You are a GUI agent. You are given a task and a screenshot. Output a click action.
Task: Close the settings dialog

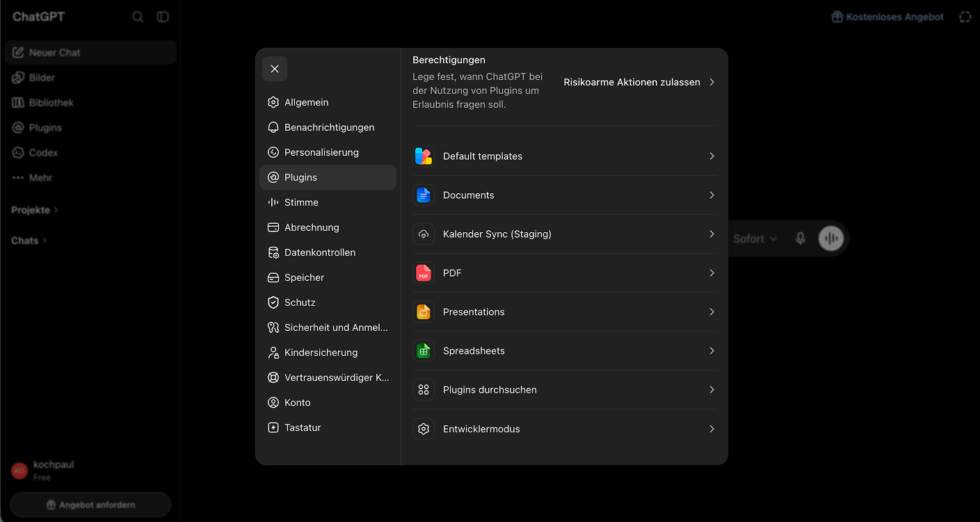pos(275,69)
